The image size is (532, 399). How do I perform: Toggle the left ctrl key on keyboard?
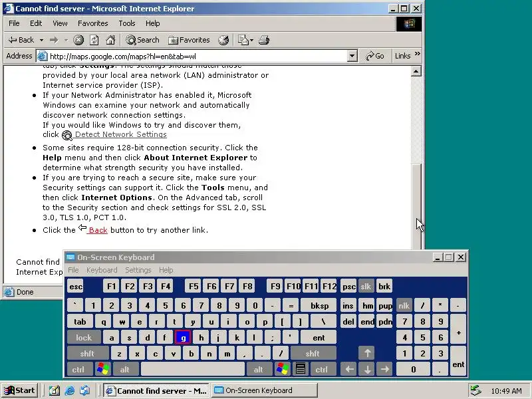coord(78,369)
